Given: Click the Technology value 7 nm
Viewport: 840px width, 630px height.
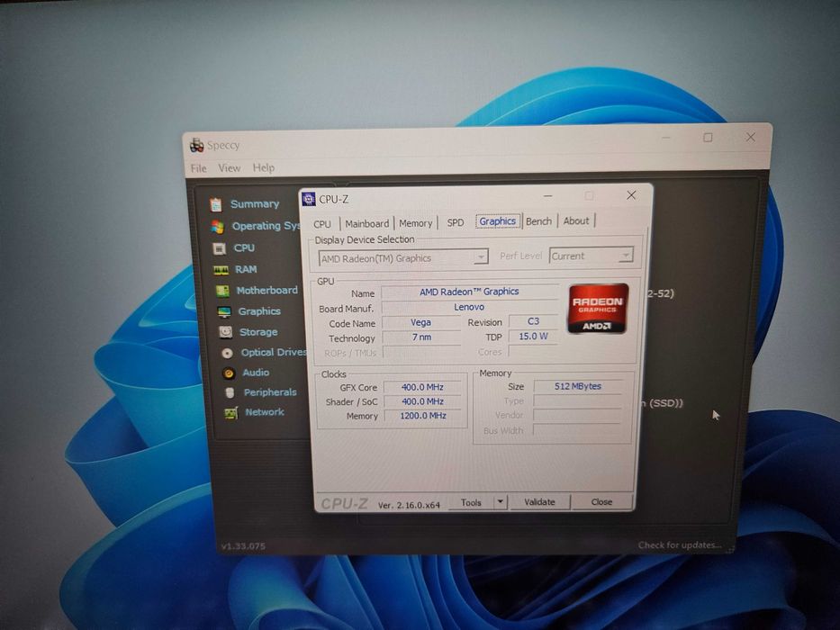Looking at the screenshot, I should coord(421,337).
